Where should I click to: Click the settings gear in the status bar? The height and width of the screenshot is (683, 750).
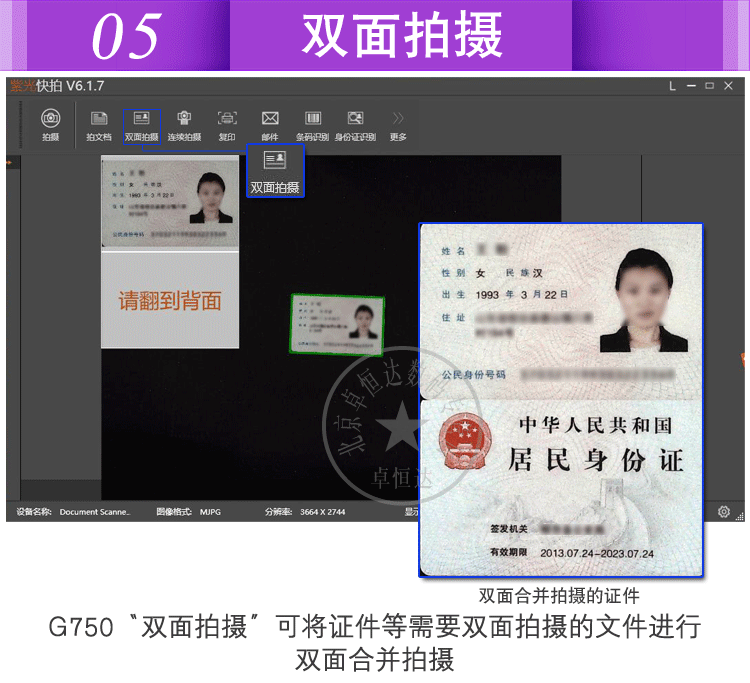pyautogui.click(x=724, y=512)
